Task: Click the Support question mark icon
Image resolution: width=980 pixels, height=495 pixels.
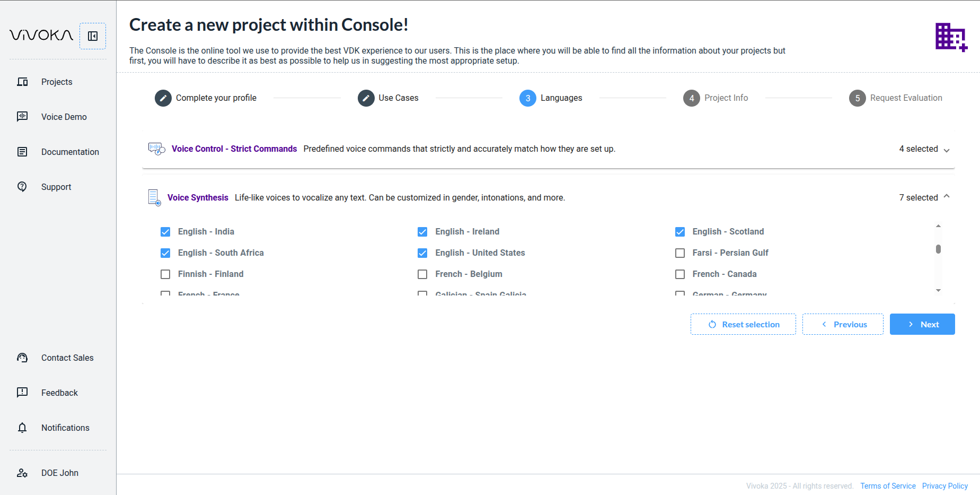Action: click(22, 187)
